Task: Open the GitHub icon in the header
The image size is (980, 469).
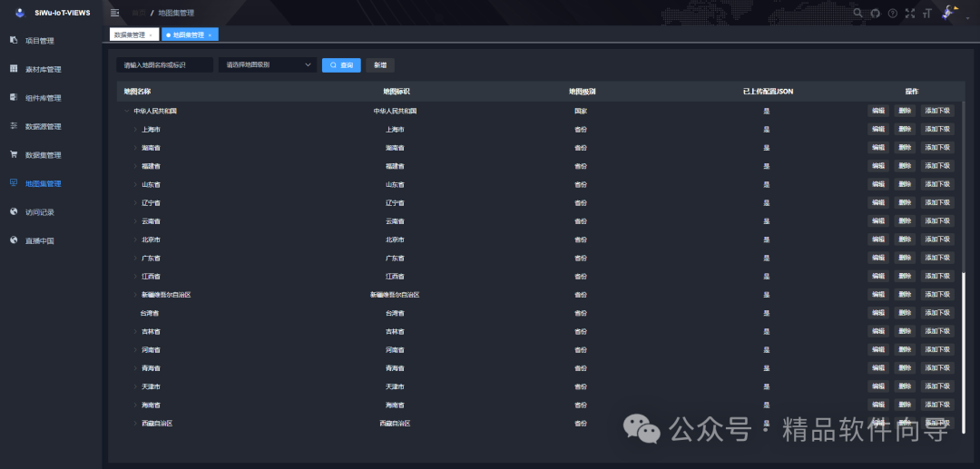Action: tap(875, 13)
